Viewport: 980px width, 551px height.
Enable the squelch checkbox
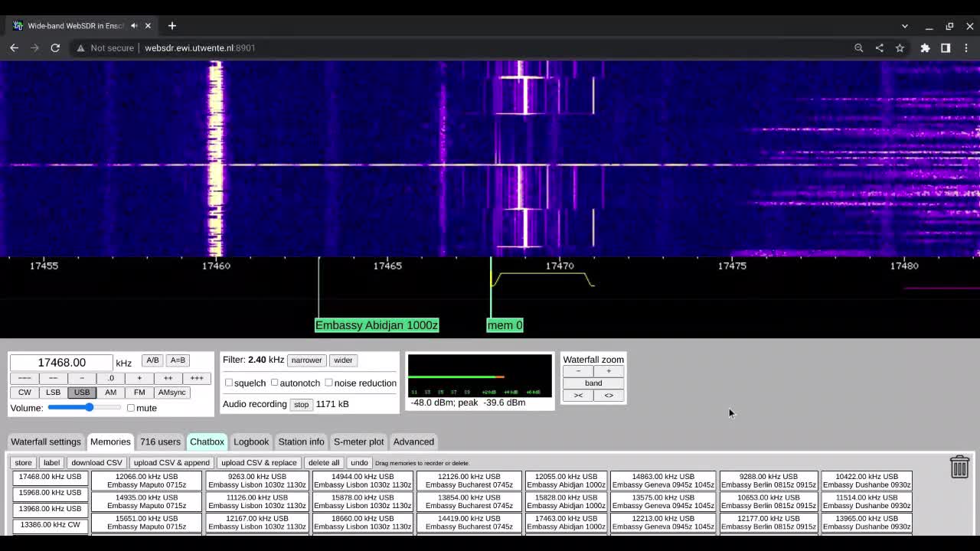point(229,383)
